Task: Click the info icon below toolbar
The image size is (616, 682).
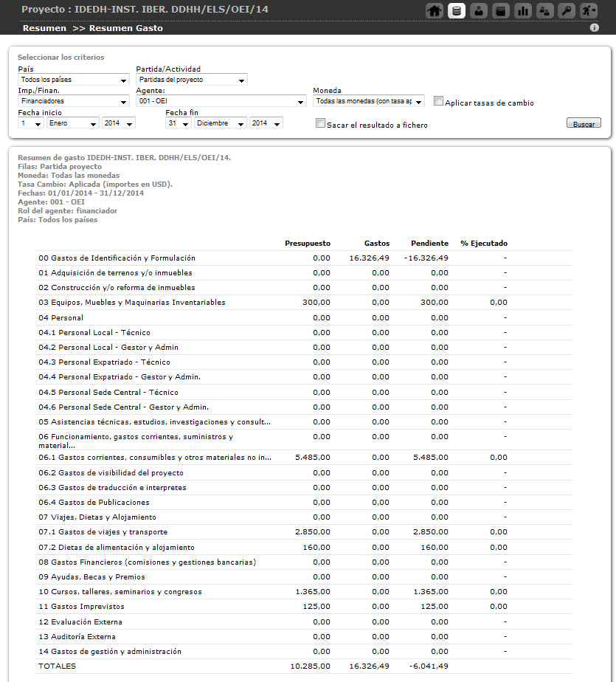Action: [x=595, y=28]
